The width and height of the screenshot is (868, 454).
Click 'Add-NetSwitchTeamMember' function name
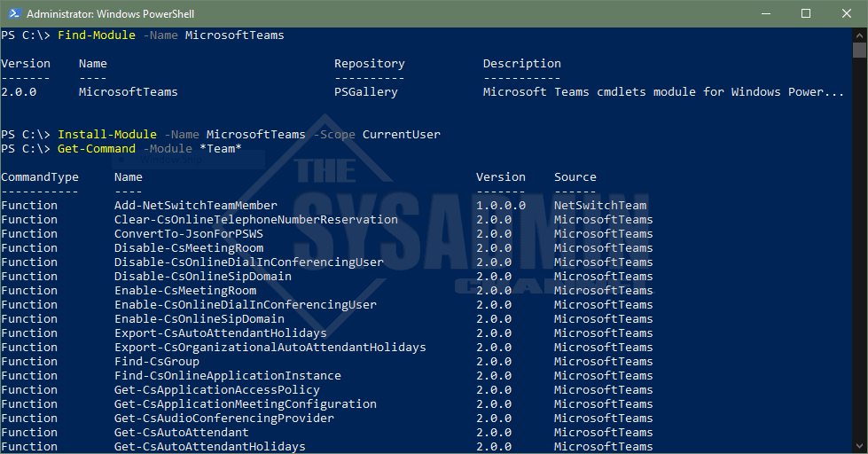[195, 206]
